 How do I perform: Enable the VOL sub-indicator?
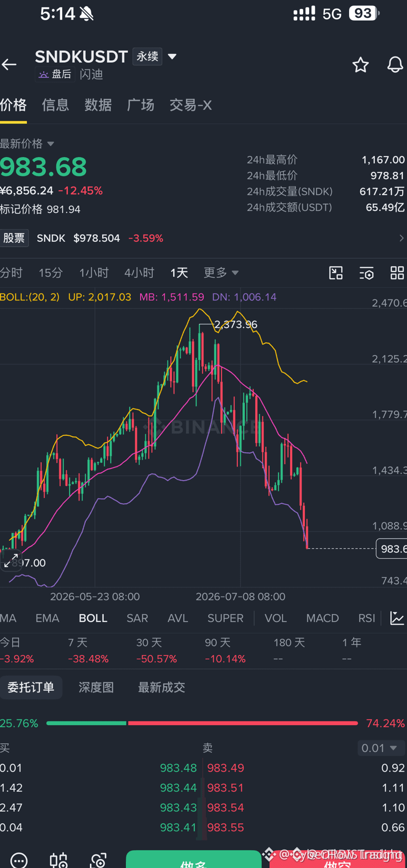[x=275, y=618]
